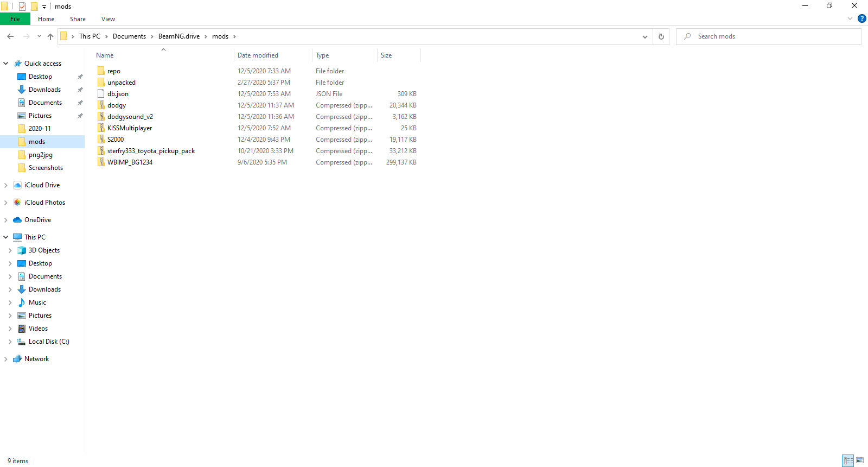Viewport: 868px width, 467px height.
Task: Expand Music under This PC
Action: coord(10,302)
